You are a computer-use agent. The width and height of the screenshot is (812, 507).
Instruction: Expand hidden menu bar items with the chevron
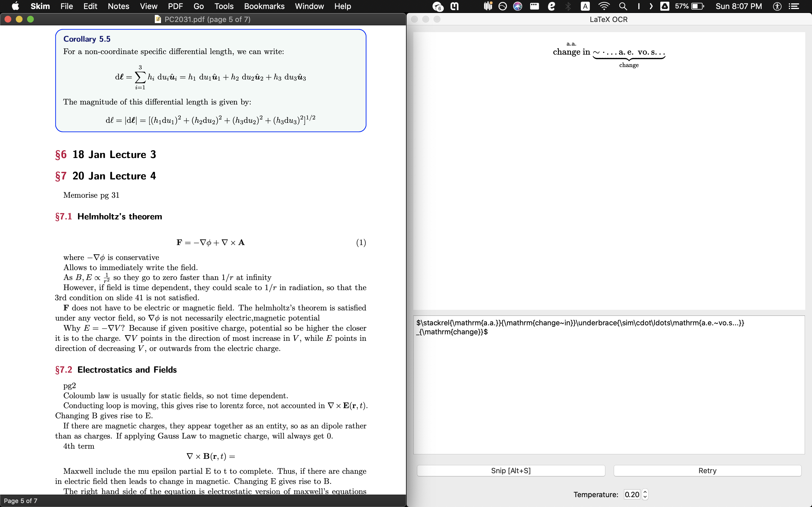point(651,6)
